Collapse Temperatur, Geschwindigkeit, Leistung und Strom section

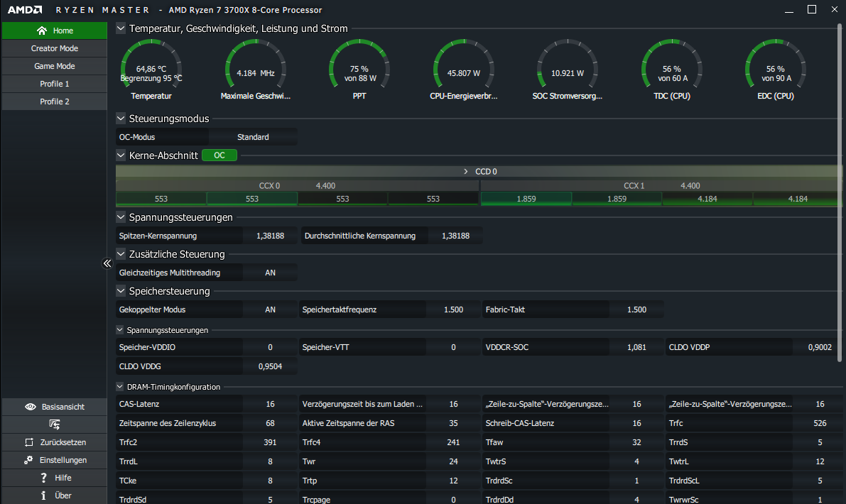121,28
